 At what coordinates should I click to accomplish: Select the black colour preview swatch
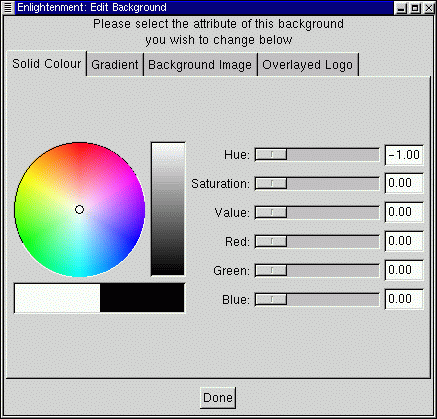coord(142,298)
